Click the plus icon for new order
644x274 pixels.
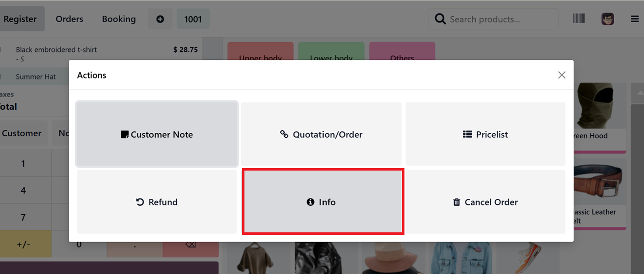tap(160, 19)
